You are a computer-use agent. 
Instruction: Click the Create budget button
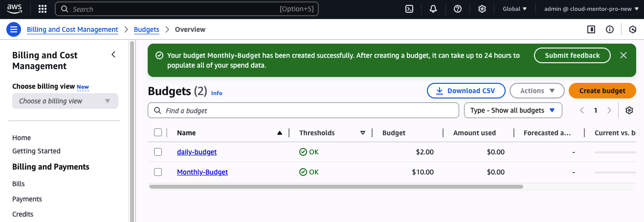coord(602,91)
